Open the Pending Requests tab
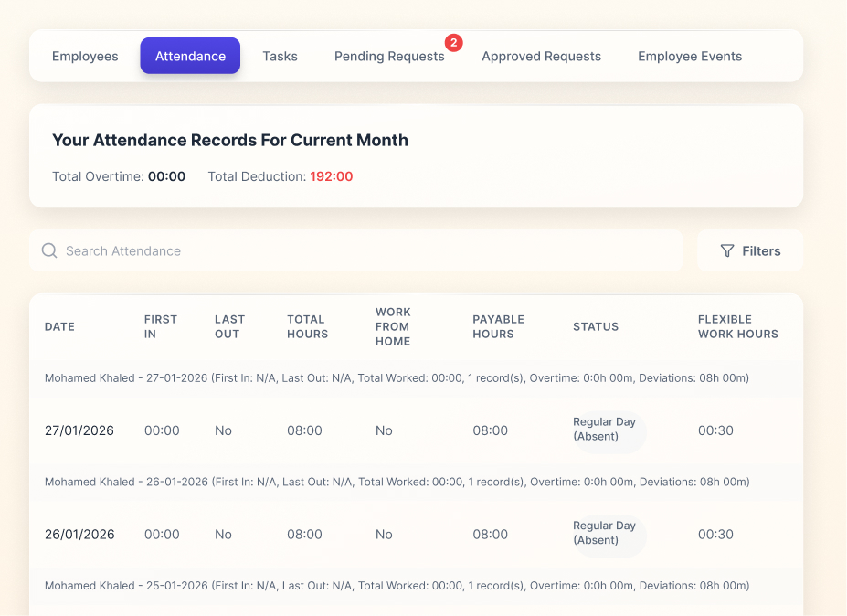This screenshot has height=616, width=847. pyautogui.click(x=389, y=56)
